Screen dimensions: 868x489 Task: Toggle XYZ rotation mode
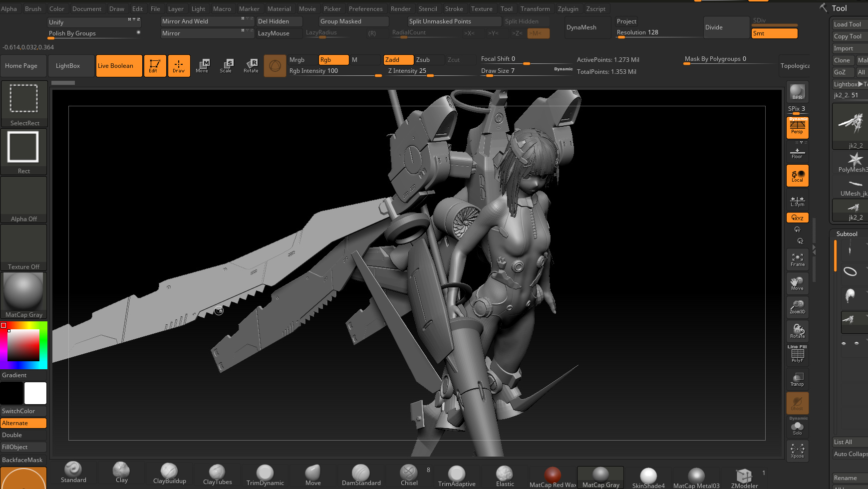point(797,218)
